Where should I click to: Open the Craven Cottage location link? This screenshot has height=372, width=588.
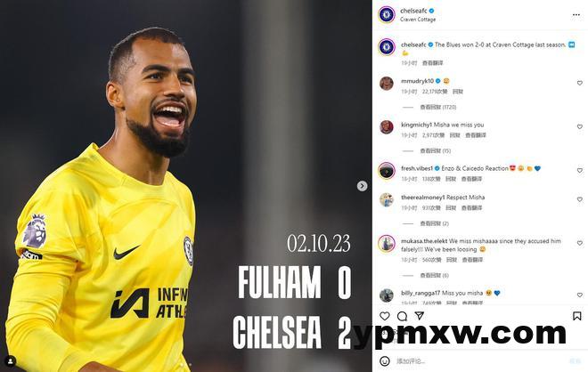pos(418,20)
